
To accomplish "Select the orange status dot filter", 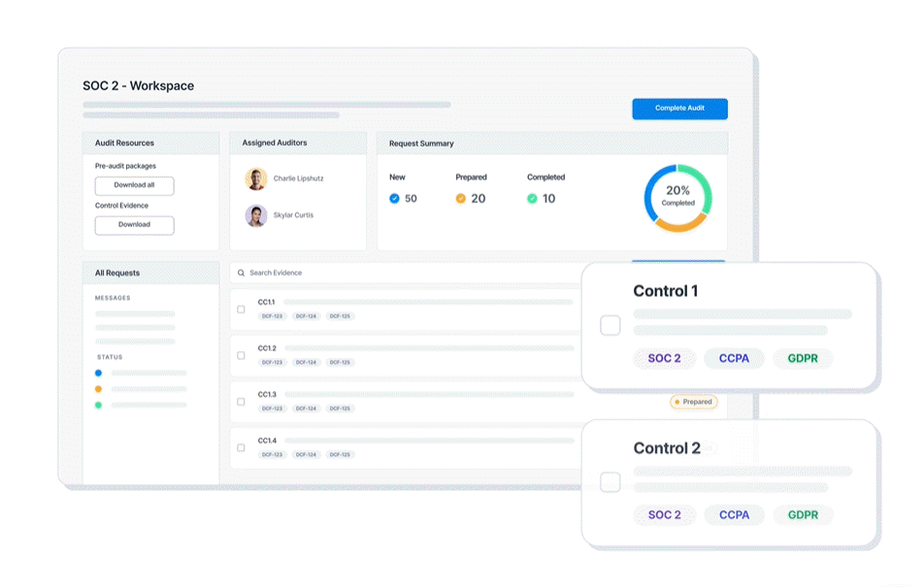I will 98,389.
